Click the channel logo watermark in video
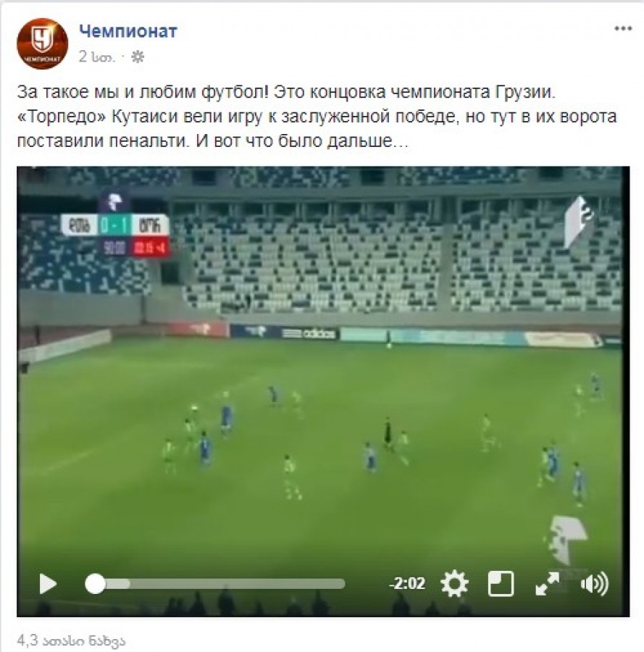Viewport: 644px width, 652px height. 578,222
